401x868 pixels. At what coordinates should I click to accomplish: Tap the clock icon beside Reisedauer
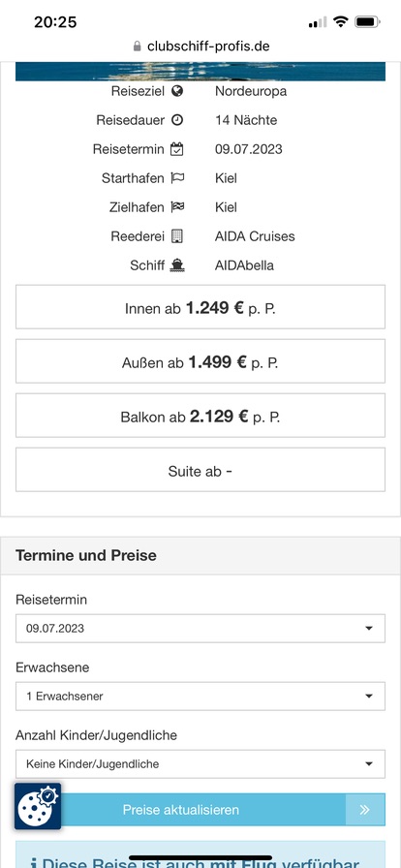pos(177,120)
